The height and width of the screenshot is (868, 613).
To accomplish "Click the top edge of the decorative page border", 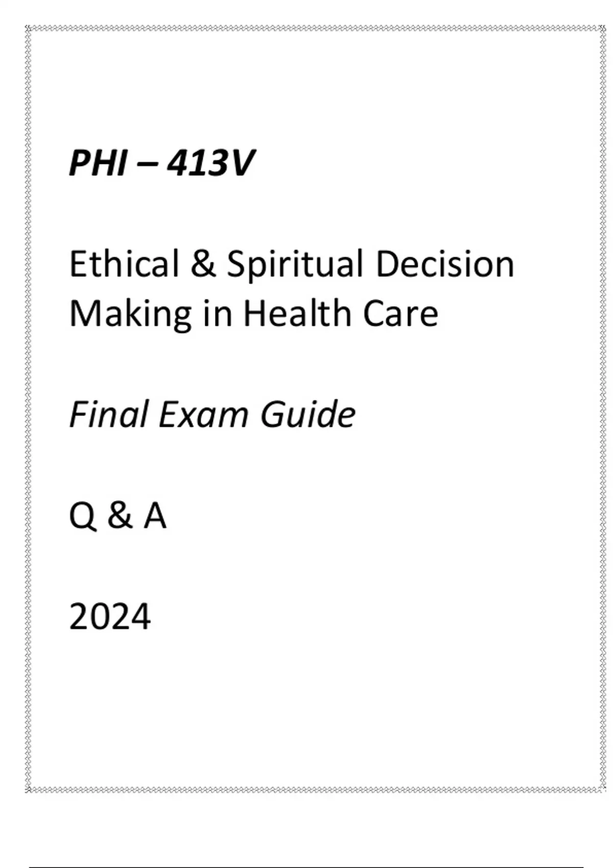I will [315, 29].
